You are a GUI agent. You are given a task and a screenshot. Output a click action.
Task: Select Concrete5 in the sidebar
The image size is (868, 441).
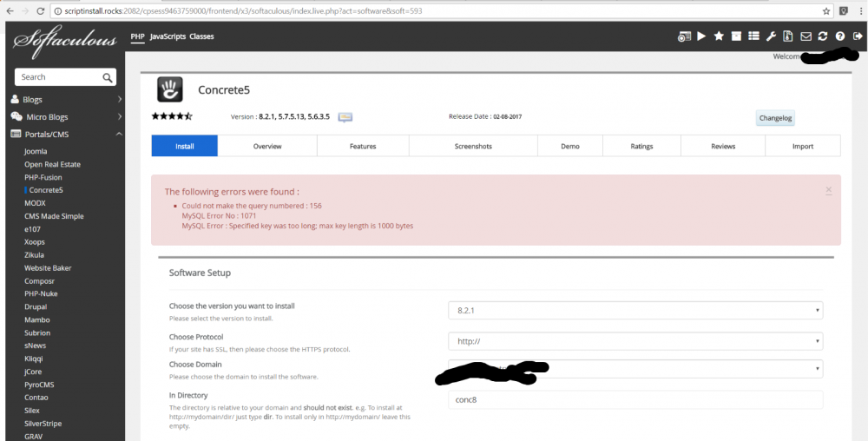[46, 190]
